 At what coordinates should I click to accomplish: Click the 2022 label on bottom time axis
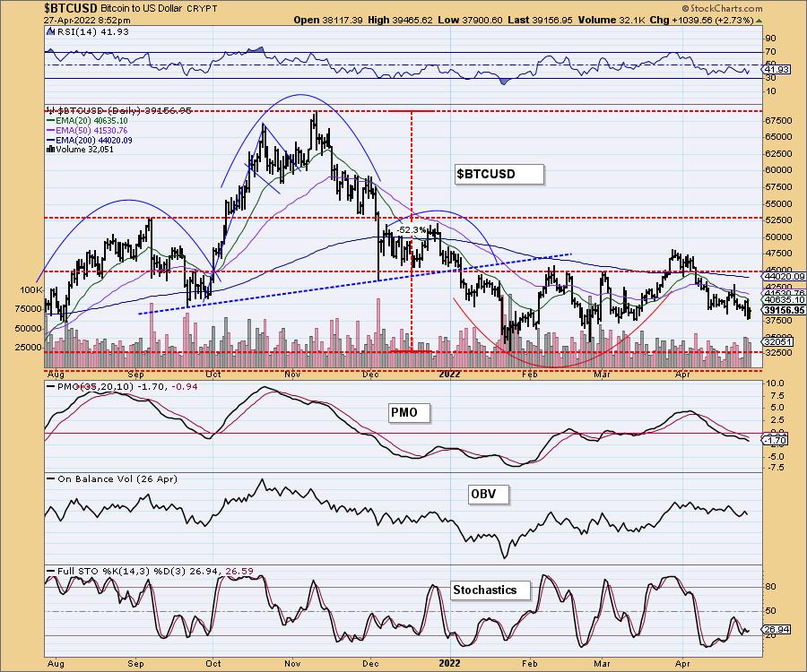[x=449, y=663]
